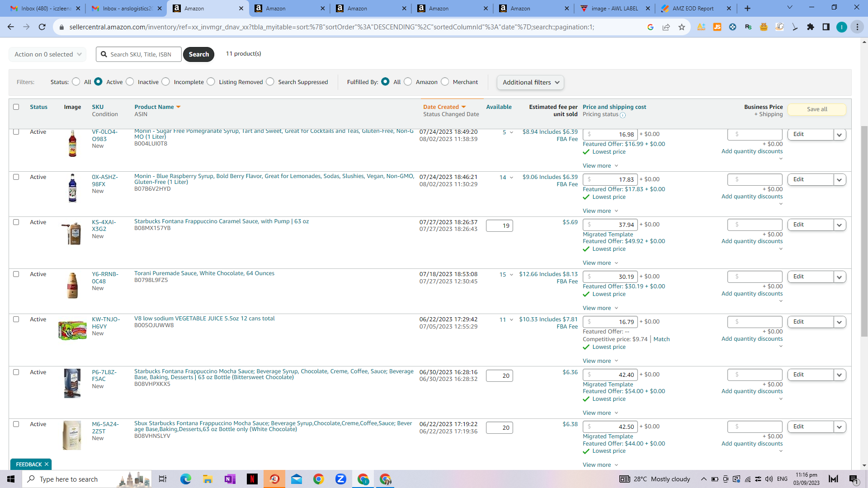Click the Pricing status info icon

tap(623, 115)
